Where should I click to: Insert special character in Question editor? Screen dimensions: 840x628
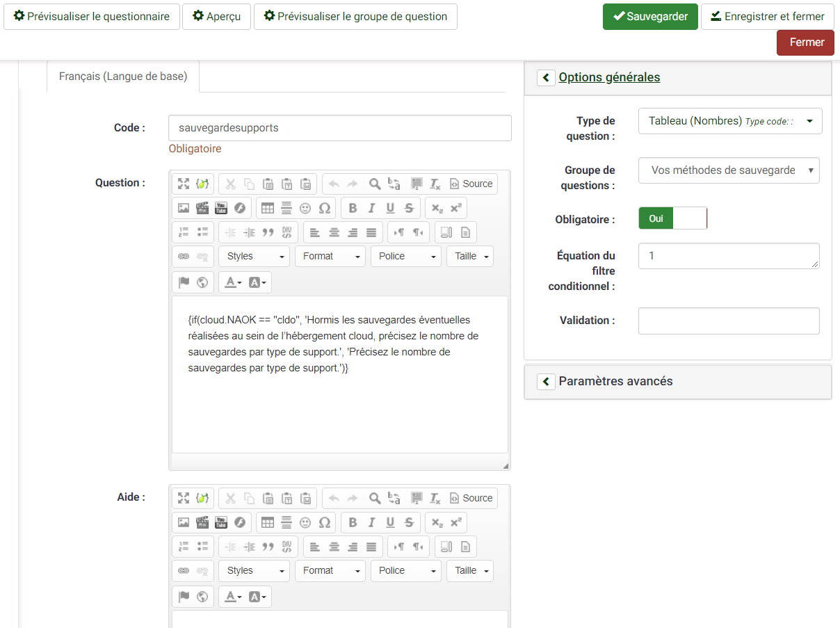[x=324, y=208]
